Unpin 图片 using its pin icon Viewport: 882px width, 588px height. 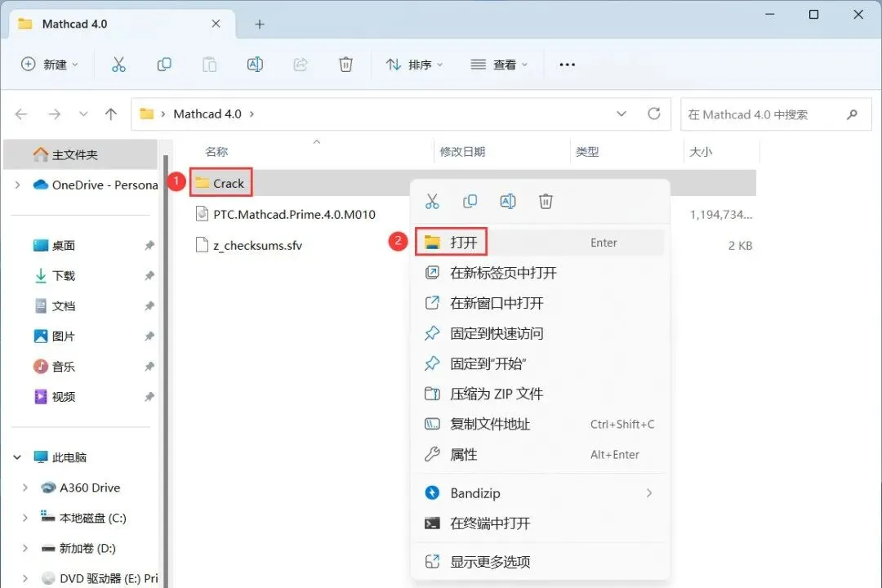tap(149, 336)
